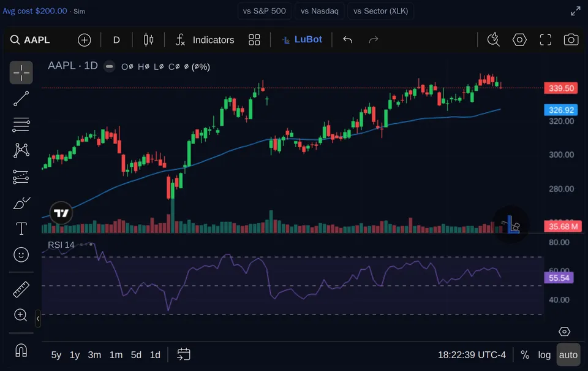Open the TradingView logo link
The height and width of the screenshot is (371, 588).
click(61, 213)
